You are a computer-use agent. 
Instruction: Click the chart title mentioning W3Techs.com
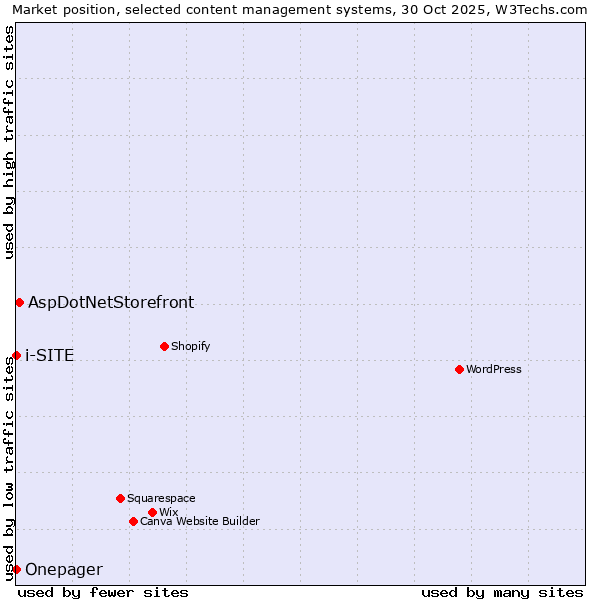(x=299, y=9)
